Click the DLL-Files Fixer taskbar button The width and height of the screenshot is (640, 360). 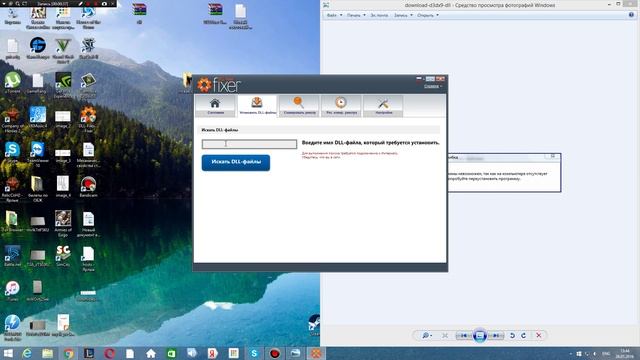tap(316, 353)
